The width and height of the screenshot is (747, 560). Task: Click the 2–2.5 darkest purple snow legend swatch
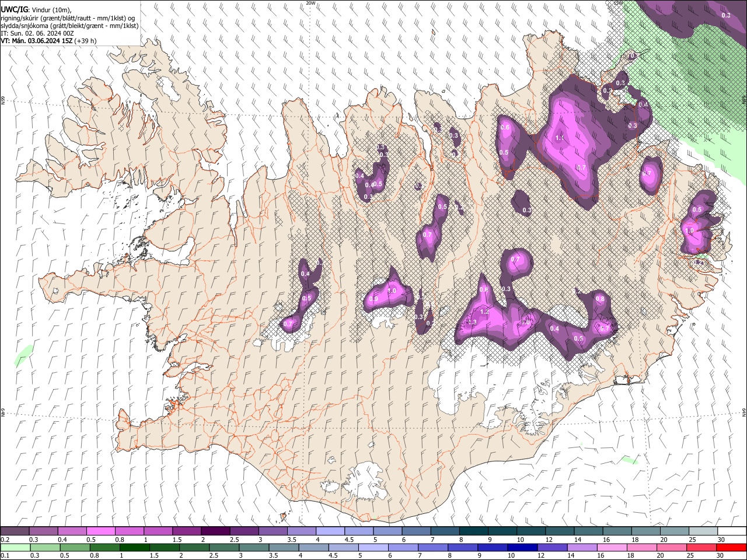click(215, 531)
